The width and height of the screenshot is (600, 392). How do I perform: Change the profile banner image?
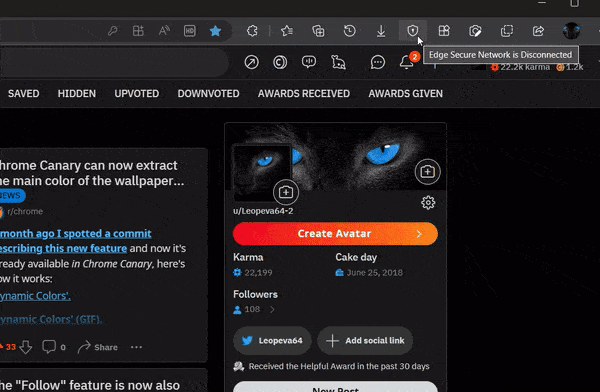tap(427, 172)
